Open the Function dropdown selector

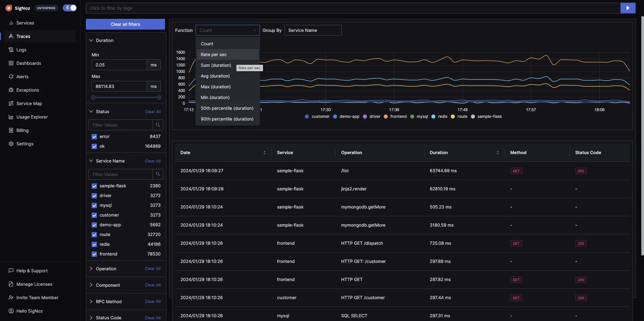coord(228,30)
